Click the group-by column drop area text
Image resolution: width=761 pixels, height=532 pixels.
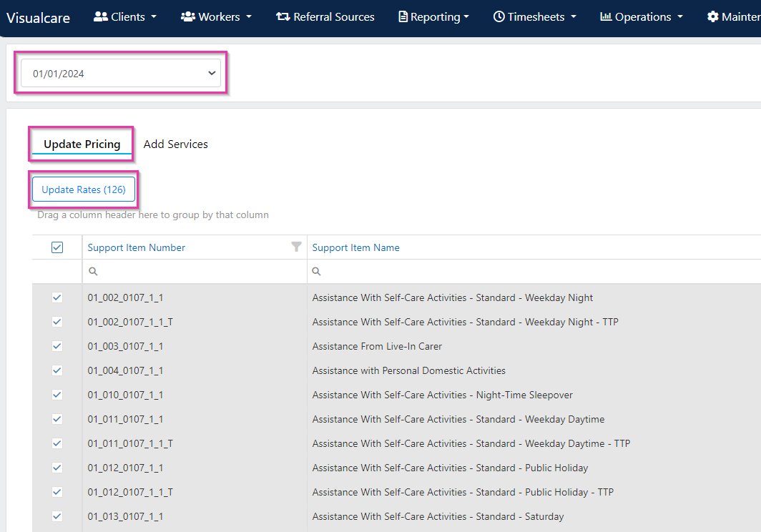click(x=153, y=215)
